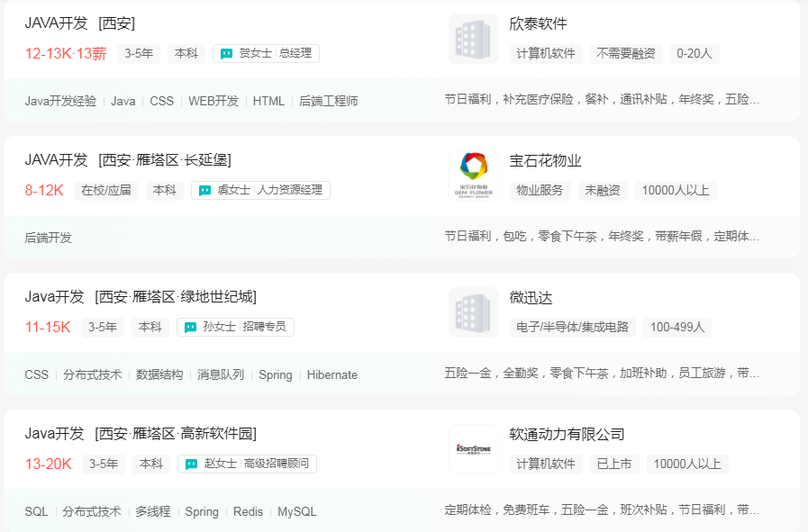808x532 pixels.
Task: Click the MySQL skill keyword
Action: pyautogui.click(x=297, y=512)
